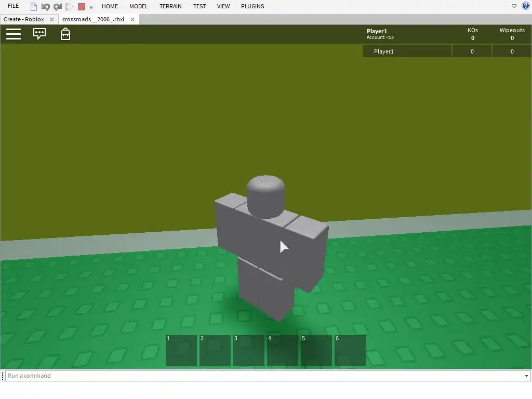The image size is (532, 399).
Task: Open the command bar history dropdown
Action: point(526,376)
